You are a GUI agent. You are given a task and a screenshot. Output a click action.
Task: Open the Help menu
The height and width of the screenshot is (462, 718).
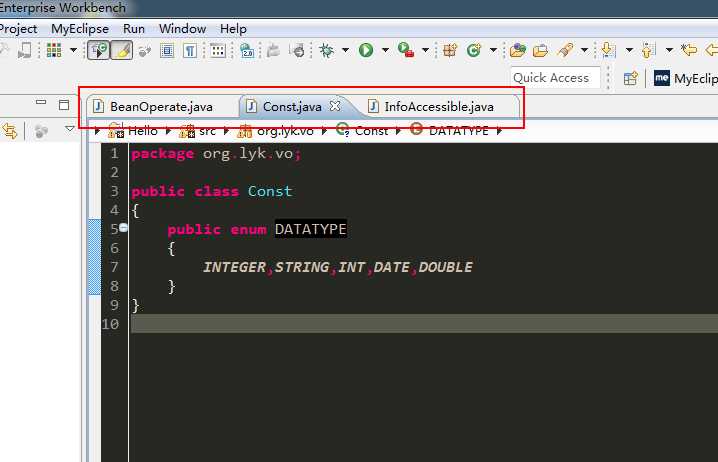pyautogui.click(x=233, y=29)
